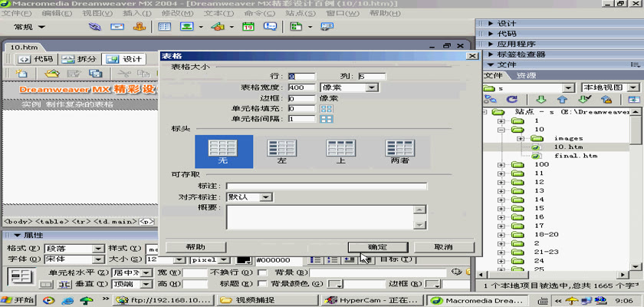Click the Check In files icon

click(606, 100)
